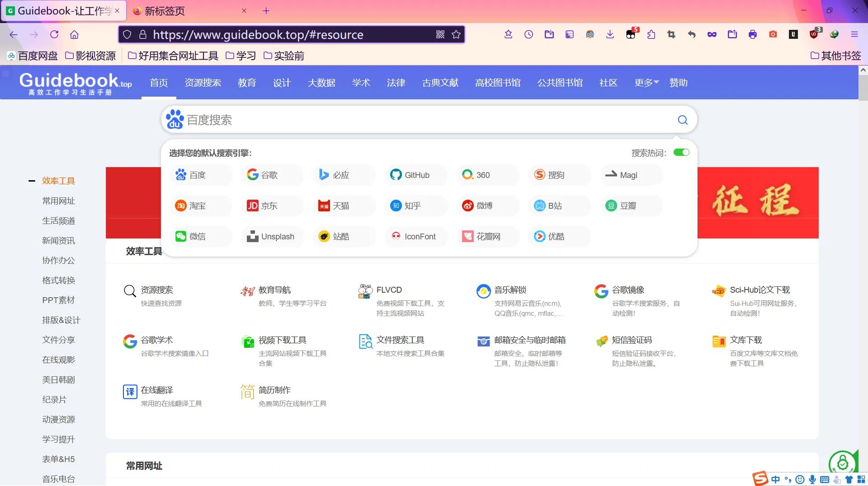Open the 好用集合网址工具 bookmarks folder
868x486 pixels.
pyautogui.click(x=174, y=56)
